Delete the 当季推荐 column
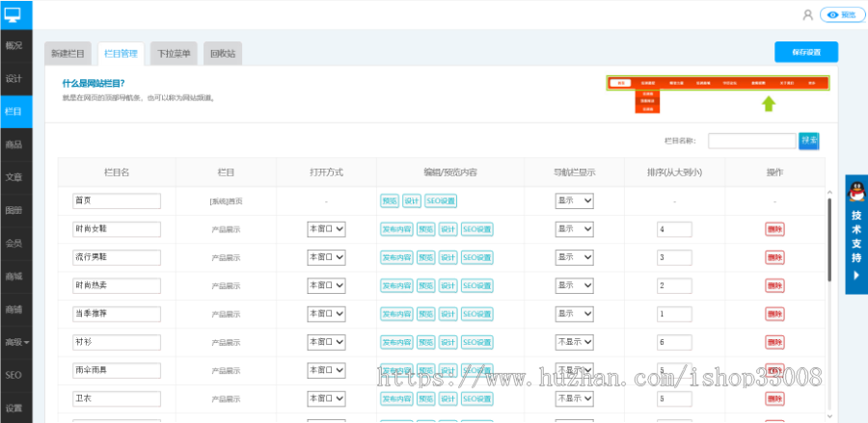868x423 pixels. (774, 314)
